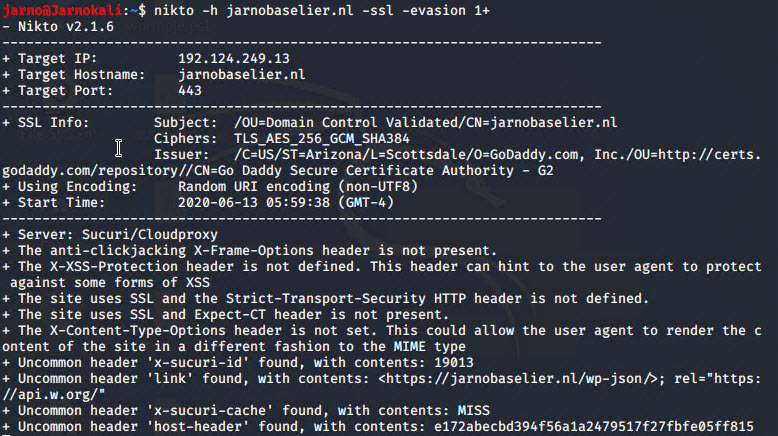Click the SSL Subject CN=jarnobaselier.nl text
This screenshot has height=436, width=778.
[x=542, y=123]
